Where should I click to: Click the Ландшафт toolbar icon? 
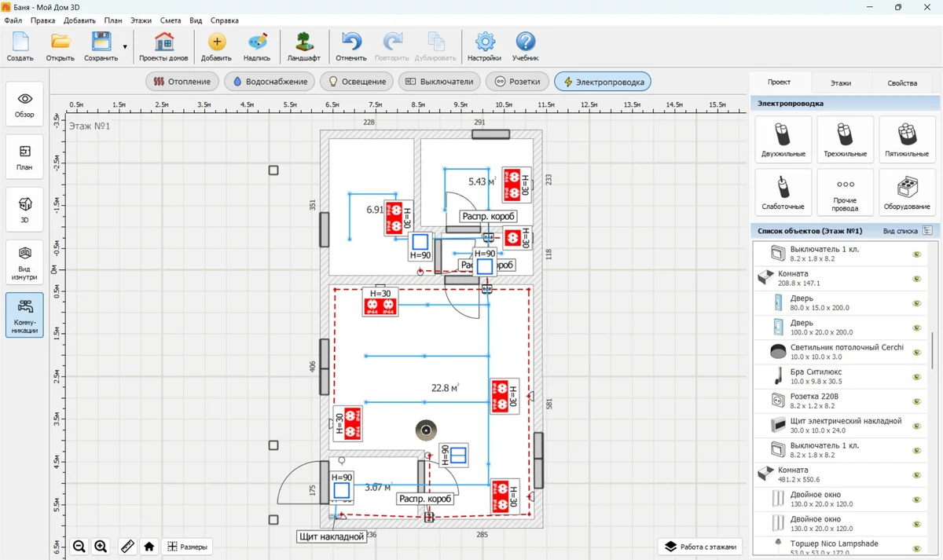tap(303, 47)
